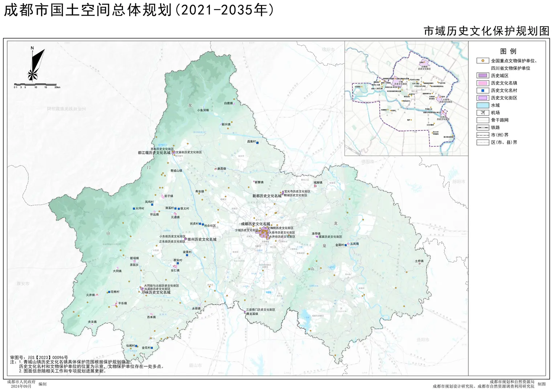Click the 白鹿镇 town label
Viewport: 553px width, 392px height.
228,103
